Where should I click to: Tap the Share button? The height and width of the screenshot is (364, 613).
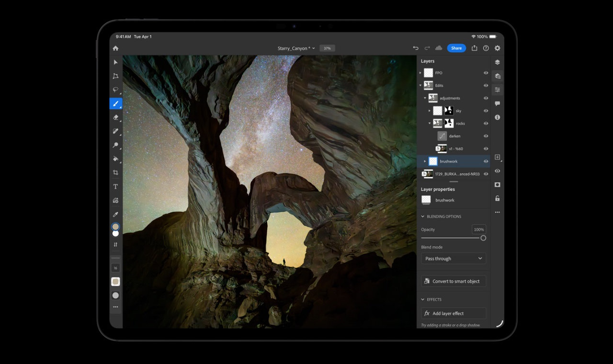(456, 48)
